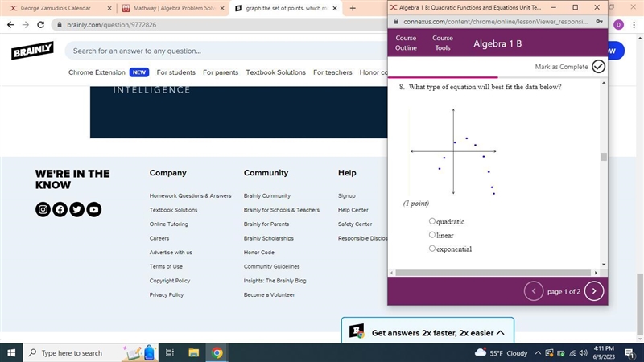Open Homework Questions & Answers link
Viewport: 644px width, 362px height.
pos(190,195)
